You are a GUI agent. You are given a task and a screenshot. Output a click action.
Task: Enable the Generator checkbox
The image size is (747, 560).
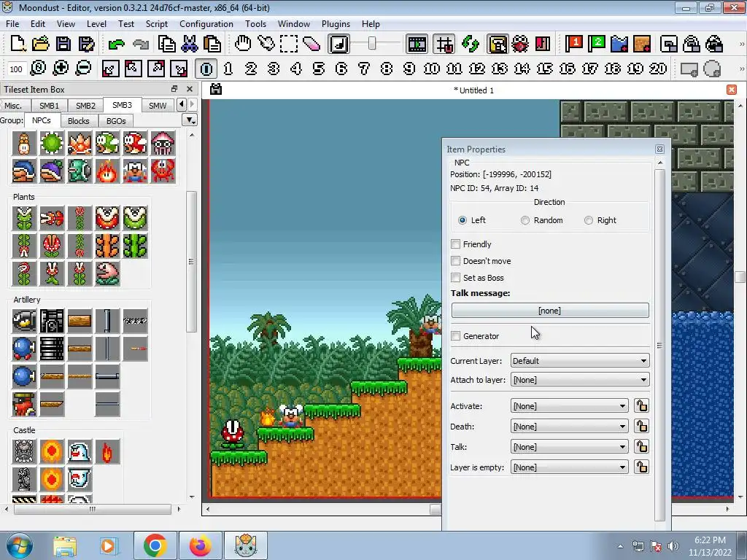tap(455, 336)
